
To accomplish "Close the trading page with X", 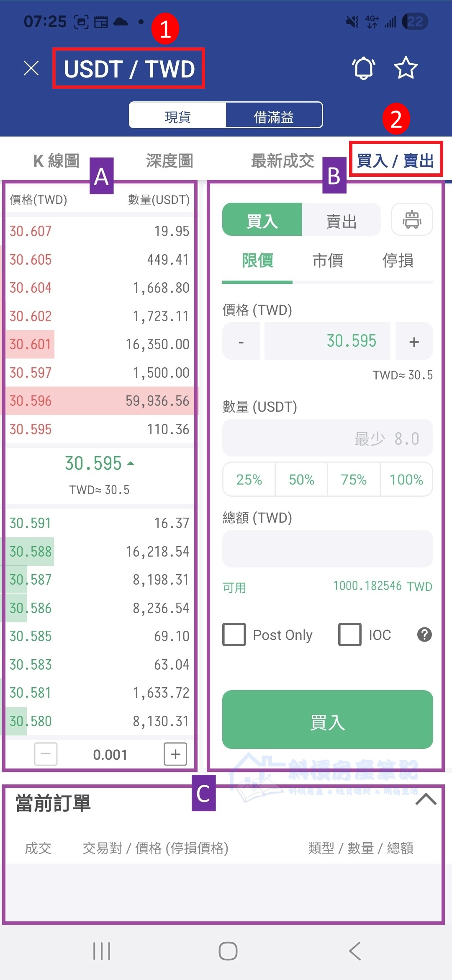I will tap(31, 68).
